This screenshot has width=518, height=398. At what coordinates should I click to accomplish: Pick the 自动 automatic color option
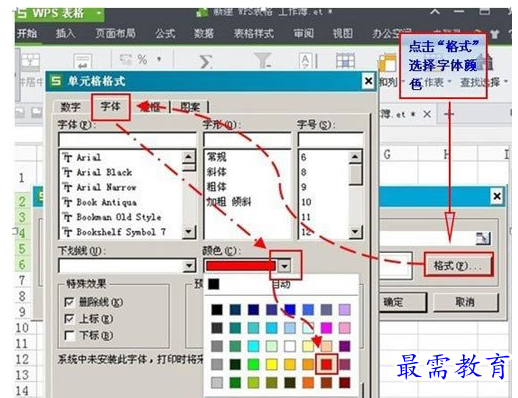click(x=282, y=284)
